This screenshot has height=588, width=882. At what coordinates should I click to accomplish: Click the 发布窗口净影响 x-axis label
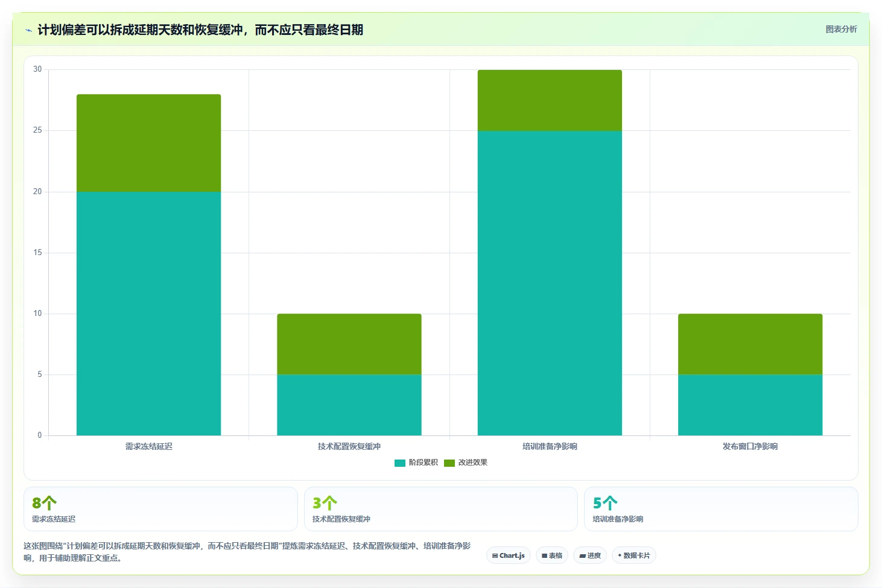(x=750, y=446)
